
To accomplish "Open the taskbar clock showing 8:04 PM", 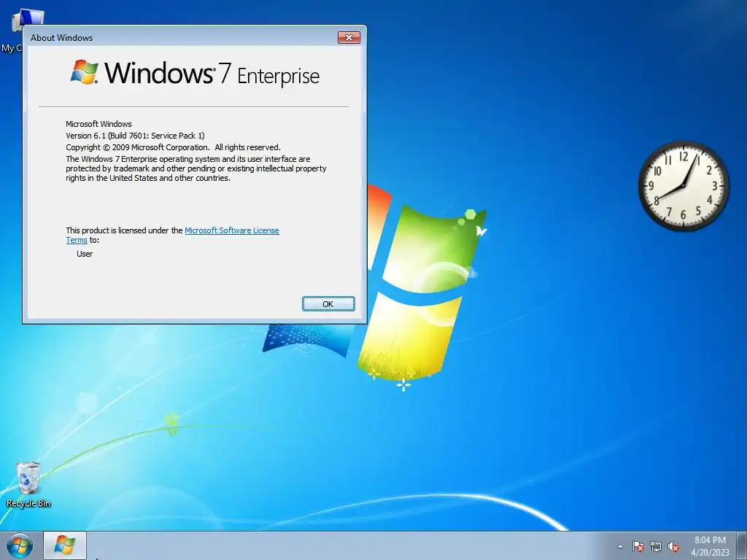I will 710,546.
